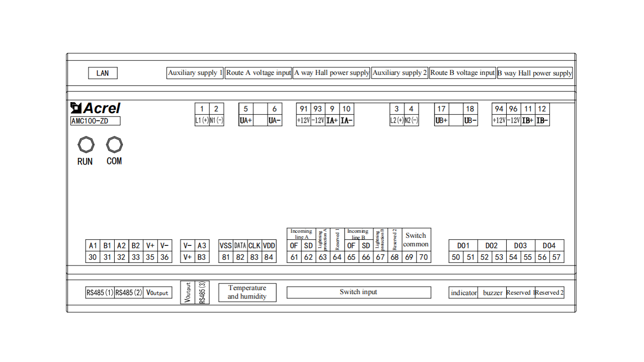Click the D03 output label
This screenshot has height=362, width=644.
(520, 246)
